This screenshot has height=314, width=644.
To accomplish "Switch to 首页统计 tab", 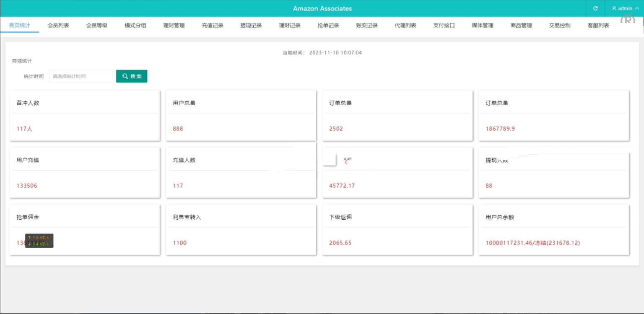I will [20, 26].
